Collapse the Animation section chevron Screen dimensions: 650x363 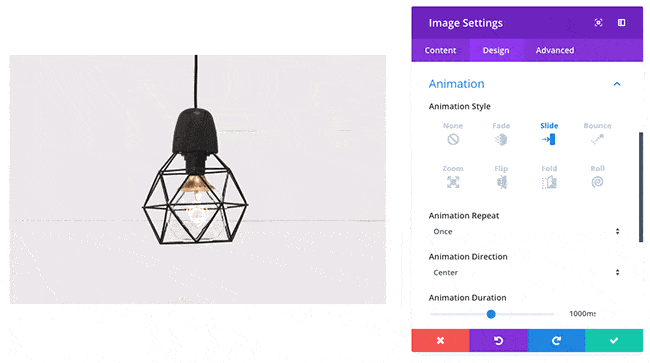[x=617, y=84]
